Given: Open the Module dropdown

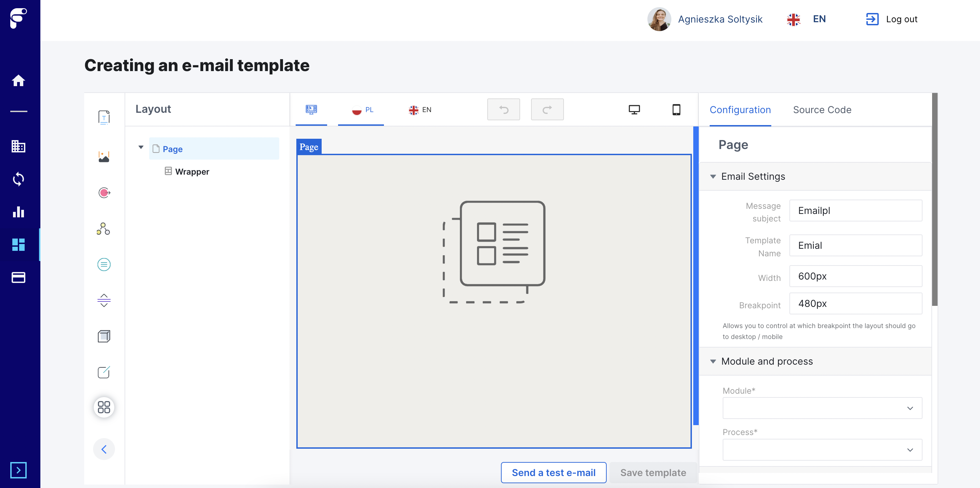Looking at the screenshot, I should [822, 408].
